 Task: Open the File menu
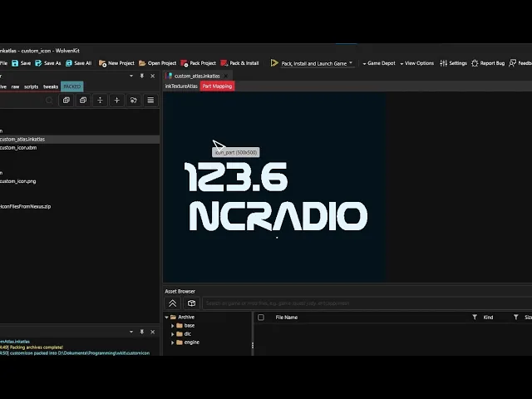(3, 63)
